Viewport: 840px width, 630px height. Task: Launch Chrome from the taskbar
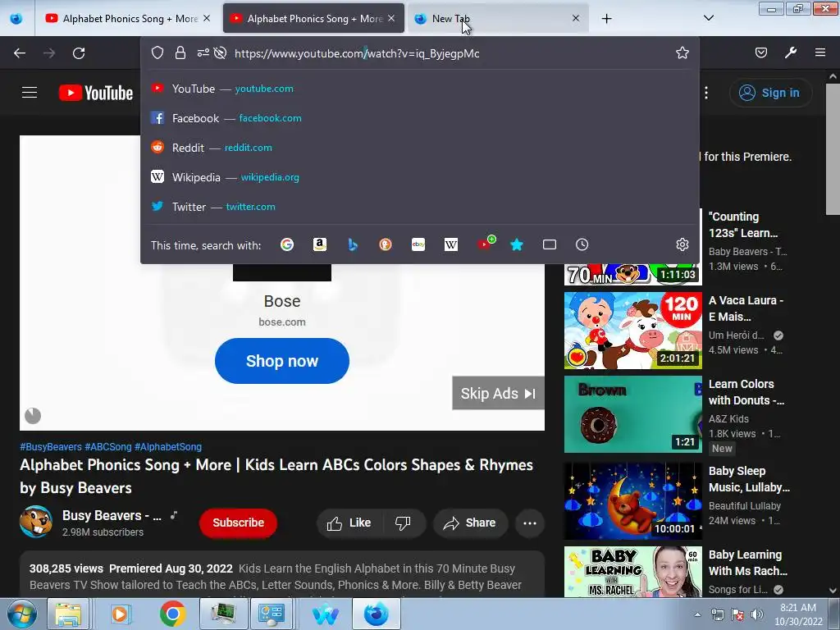point(172,614)
